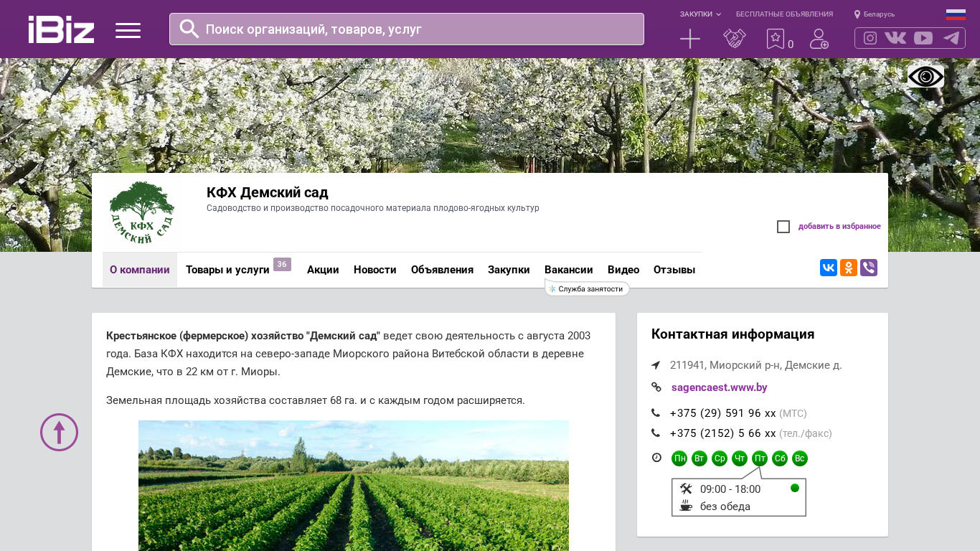Click the '09:00 - 18:00' working hours
This screenshot has width=980, height=551.
(730, 489)
